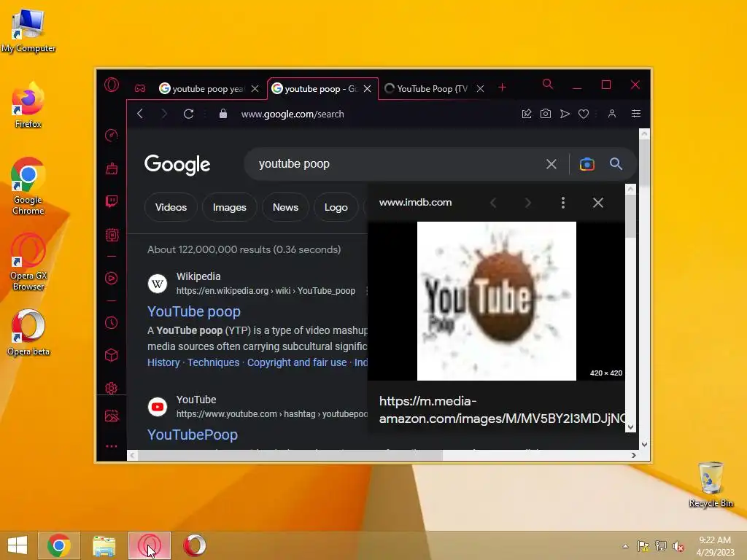
Task: Select the Recycle Bin desktop icon
Action: 711,484
